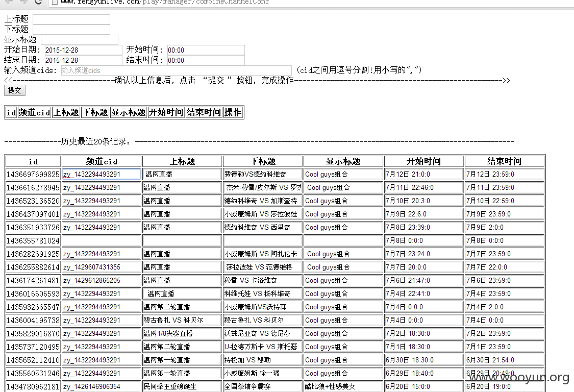Select the end time 7月4日 2:0:0

[504, 307]
